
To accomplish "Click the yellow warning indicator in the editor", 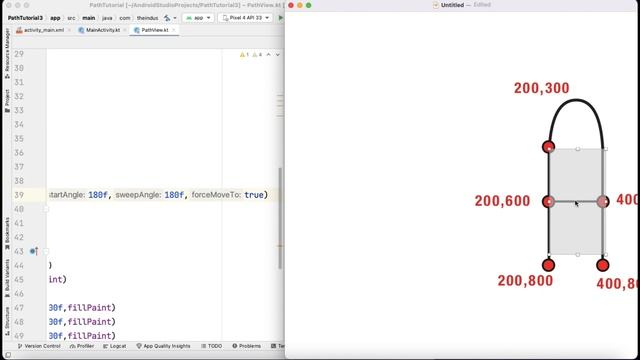I will click(x=244, y=55).
